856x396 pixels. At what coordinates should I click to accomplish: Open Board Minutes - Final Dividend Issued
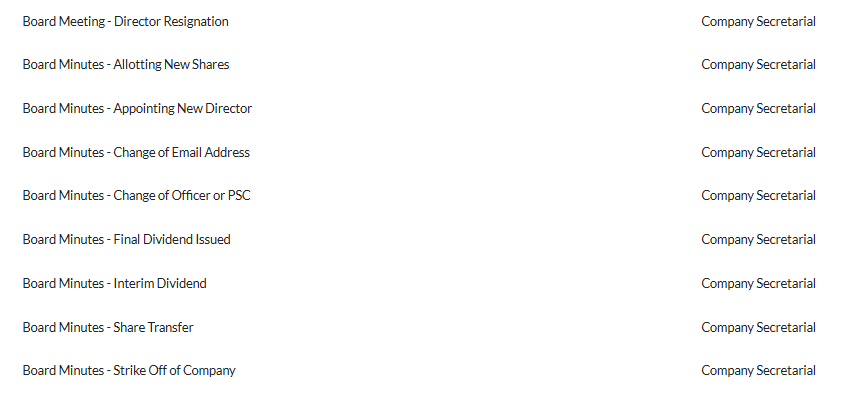coord(126,239)
